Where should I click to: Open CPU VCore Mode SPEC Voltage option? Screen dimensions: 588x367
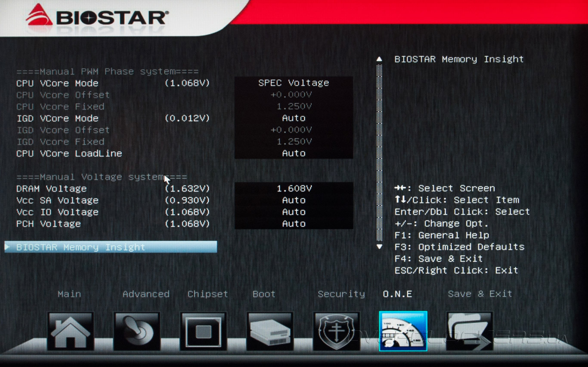click(x=294, y=83)
